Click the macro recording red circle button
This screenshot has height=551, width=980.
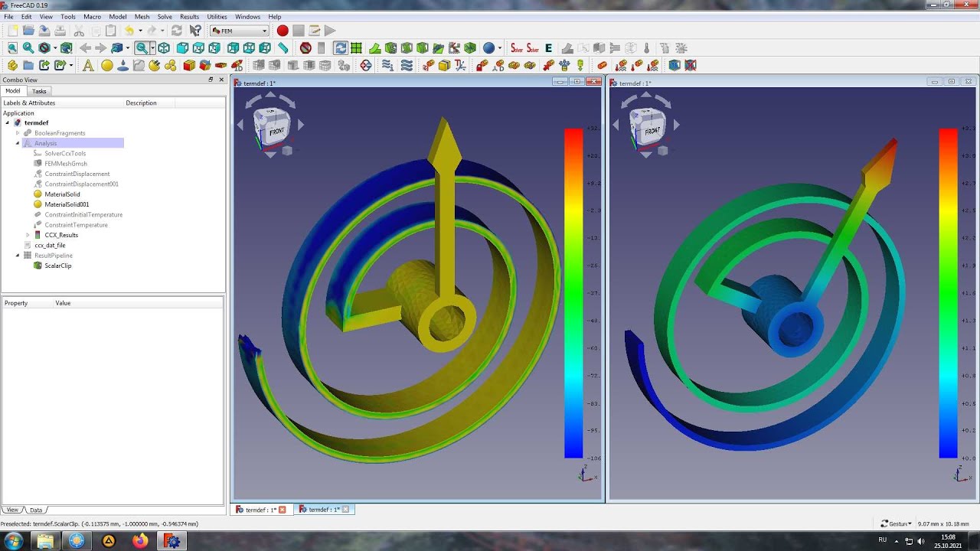283,31
